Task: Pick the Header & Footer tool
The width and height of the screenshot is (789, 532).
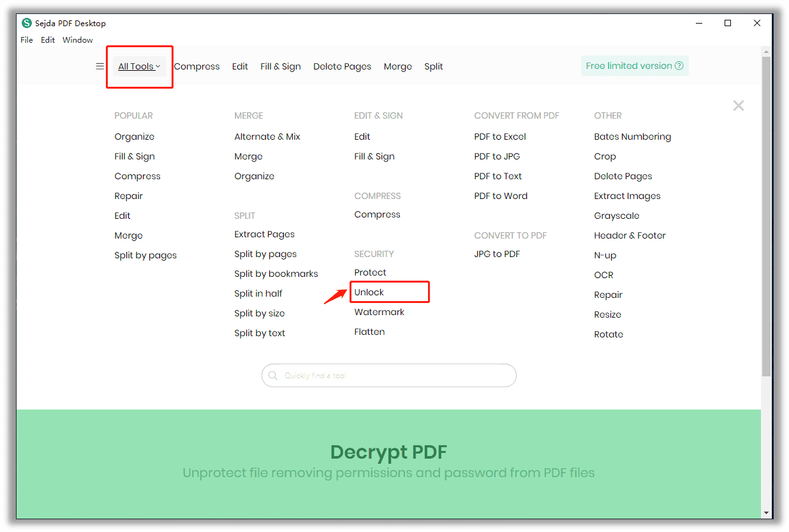Action: coord(630,235)
